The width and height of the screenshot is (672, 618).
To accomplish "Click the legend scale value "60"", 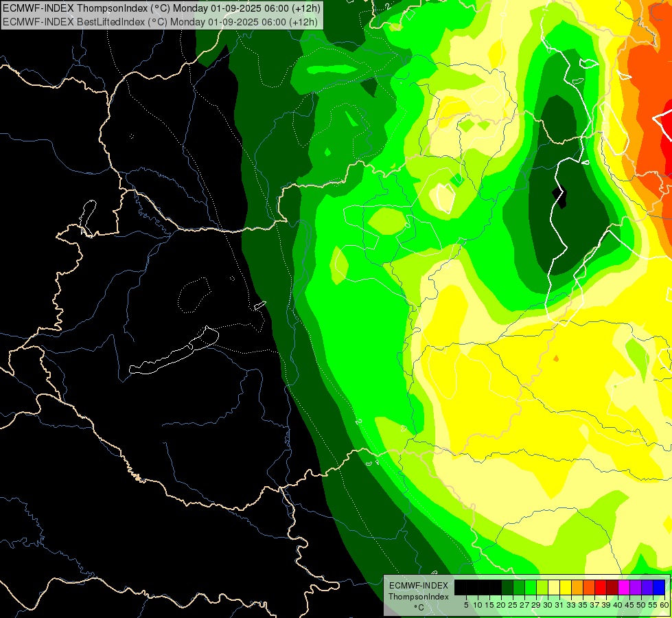I will 664,605.
